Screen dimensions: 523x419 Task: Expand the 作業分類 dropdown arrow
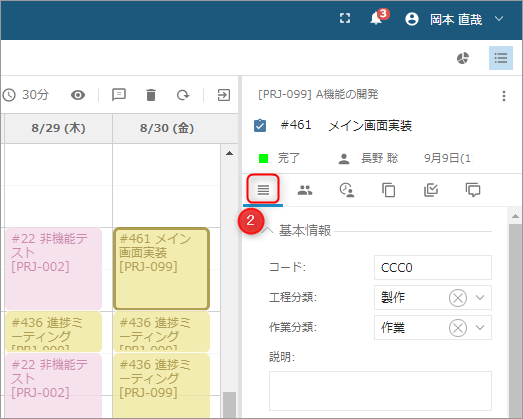[480, 328]
